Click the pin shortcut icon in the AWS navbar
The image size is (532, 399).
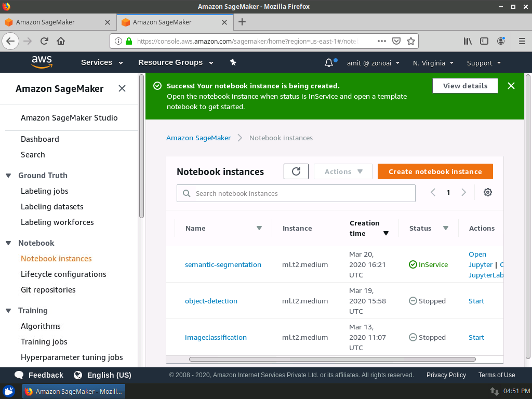233,62
